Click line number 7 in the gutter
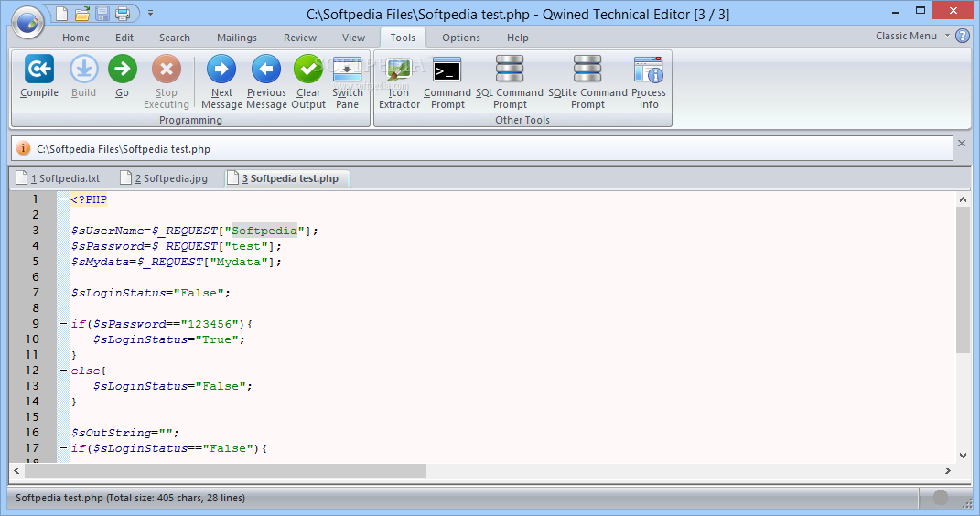This screenshot has height=516, width=980. pyautogui.click(x=36, y=293)
